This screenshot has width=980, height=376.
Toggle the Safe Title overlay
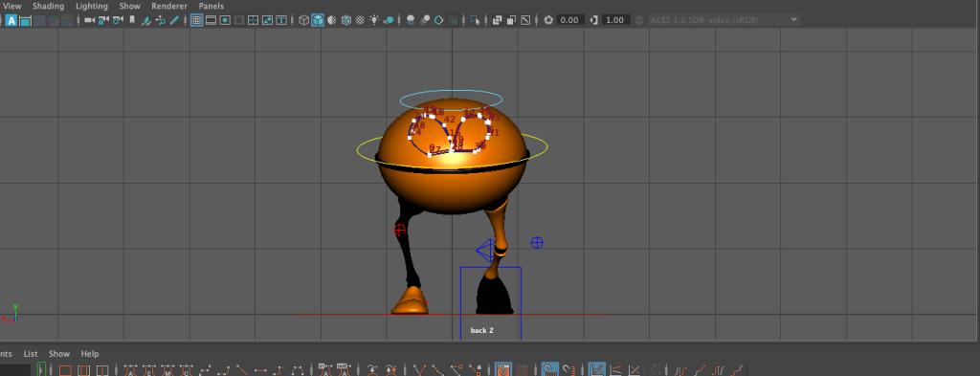coord(282,20)
